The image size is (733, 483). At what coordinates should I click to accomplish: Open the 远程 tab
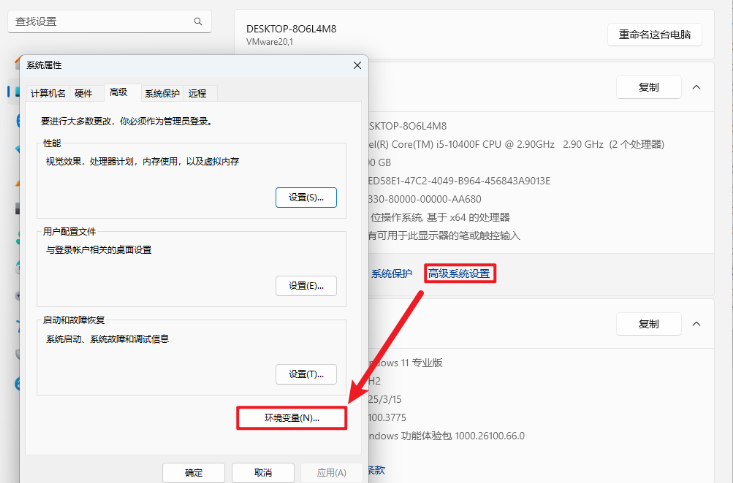pyautogui.click(x=197, y=93)
